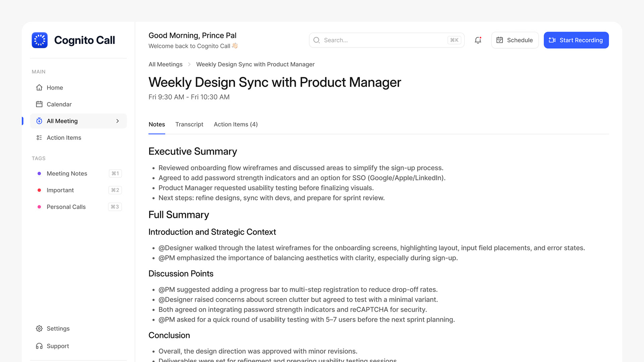Switch to the Transcript tab

(x=189, y=124)
